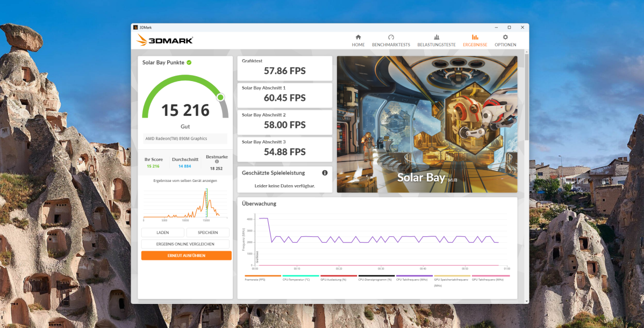Click the 3DMark logo in the header
This screenshot has height=328, width=644.
(x=164, y=40)
